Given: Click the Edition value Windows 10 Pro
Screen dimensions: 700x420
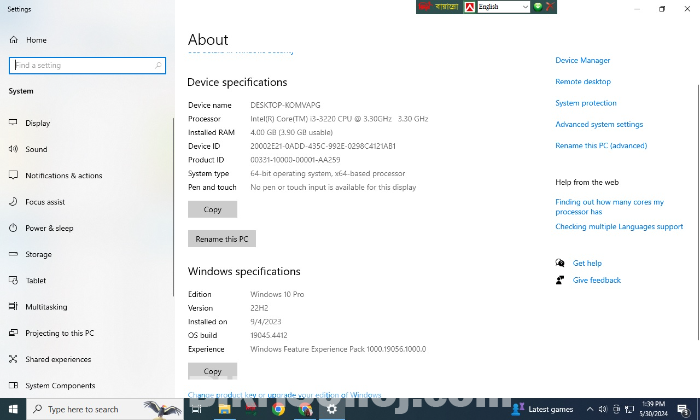Looking at the screenshot, I should pyautogui.click(x=277, y=294).
